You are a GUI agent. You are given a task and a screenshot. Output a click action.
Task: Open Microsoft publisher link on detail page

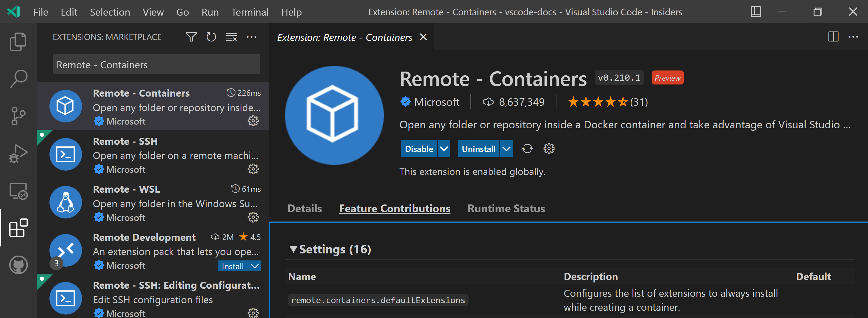[x=436, y=102]
